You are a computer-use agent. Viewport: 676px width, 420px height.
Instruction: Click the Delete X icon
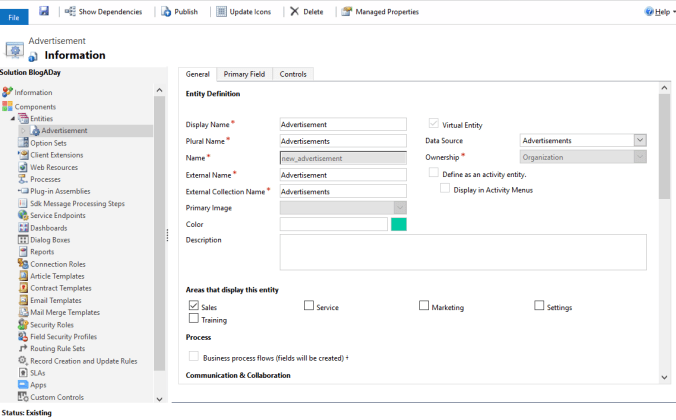tap(294, 11)
